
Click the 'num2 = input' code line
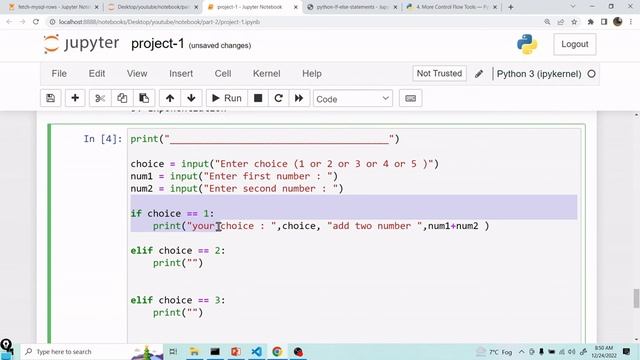tap(237, 189)
